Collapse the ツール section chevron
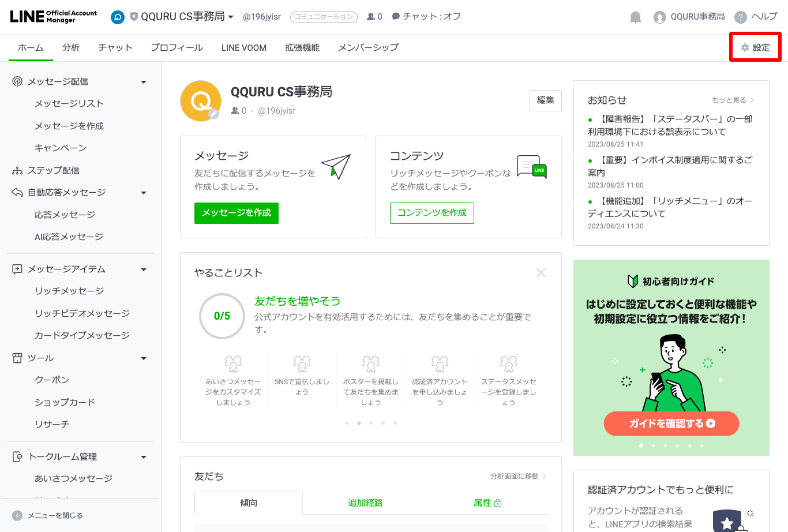 [x=143, y=358]
